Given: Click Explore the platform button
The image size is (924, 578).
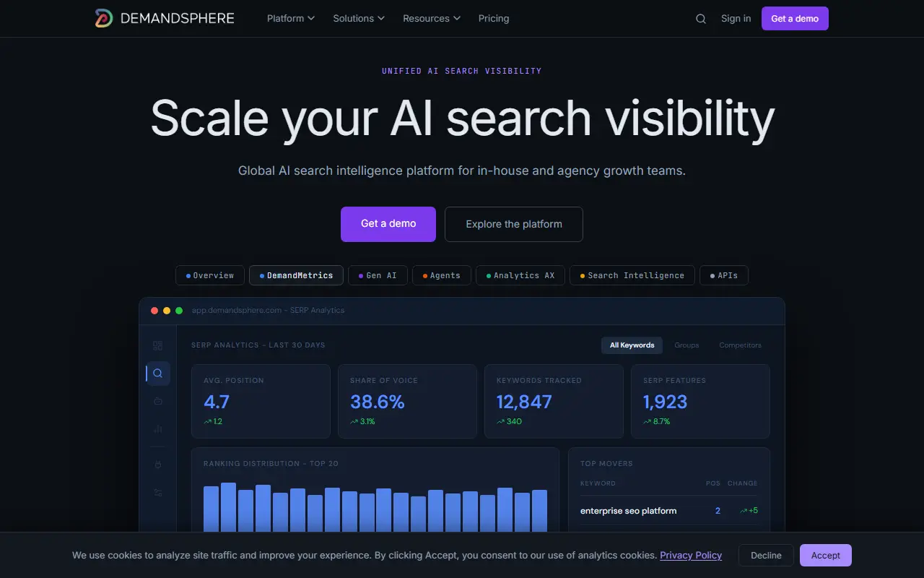Looking at the screenshot, I should 514,224.
